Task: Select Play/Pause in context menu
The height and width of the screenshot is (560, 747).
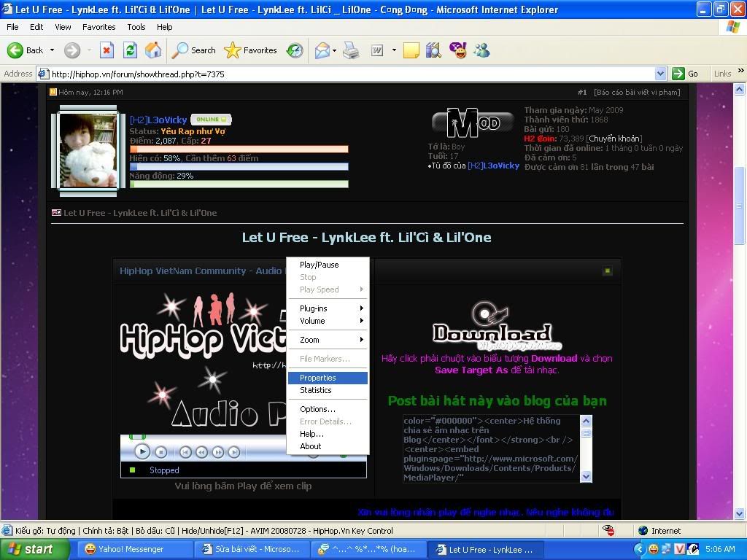Action: tap(328, 265)
